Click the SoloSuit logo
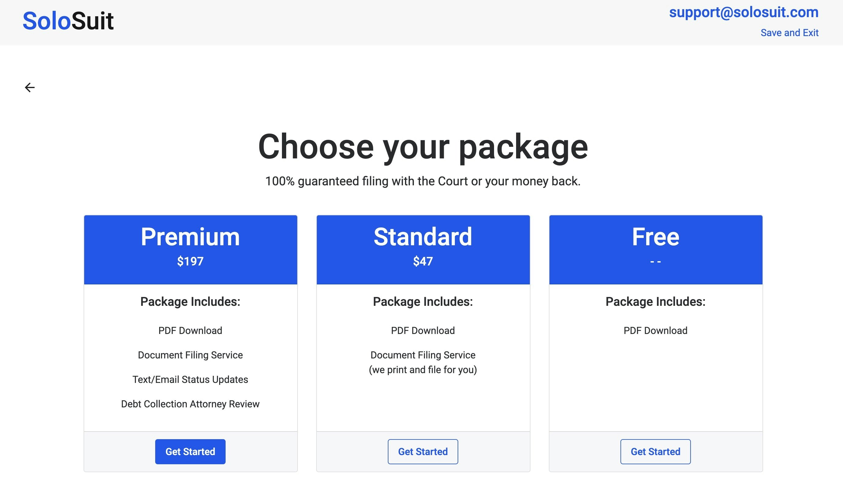Screen dimensions: 843x504 (x=68, y=21)
